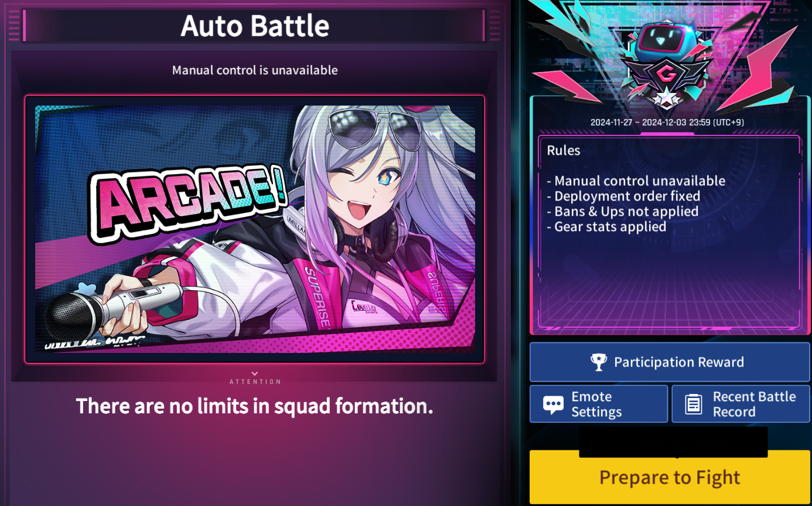Select the Auto Battle title header

pyautogui.click(x=254, y=26)
